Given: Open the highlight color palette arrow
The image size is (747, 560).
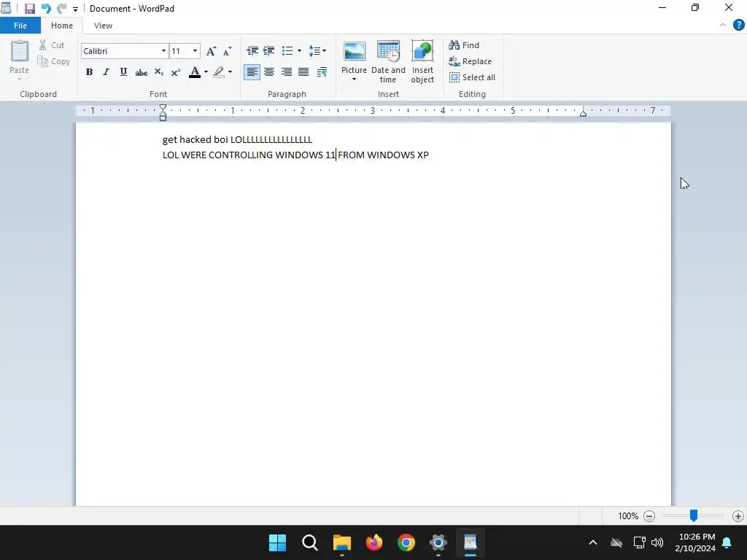Looking at the screenshot, I should [x=230, y=72].
